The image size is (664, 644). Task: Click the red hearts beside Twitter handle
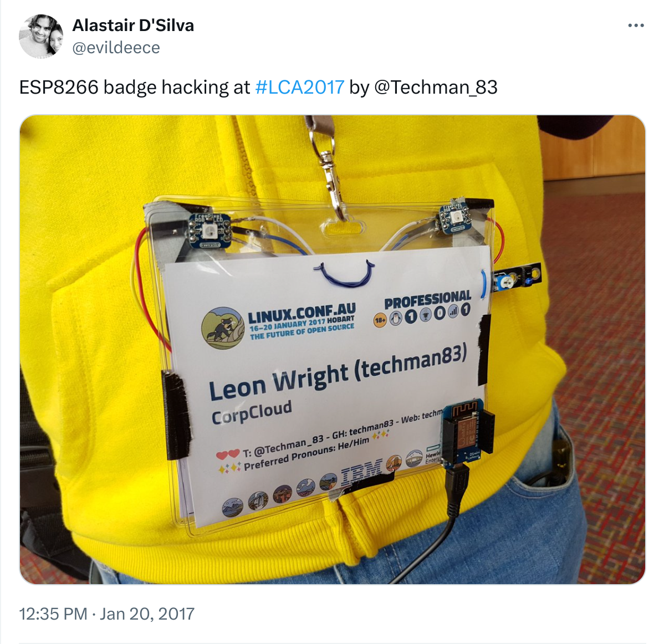click(x=228, y=455)
